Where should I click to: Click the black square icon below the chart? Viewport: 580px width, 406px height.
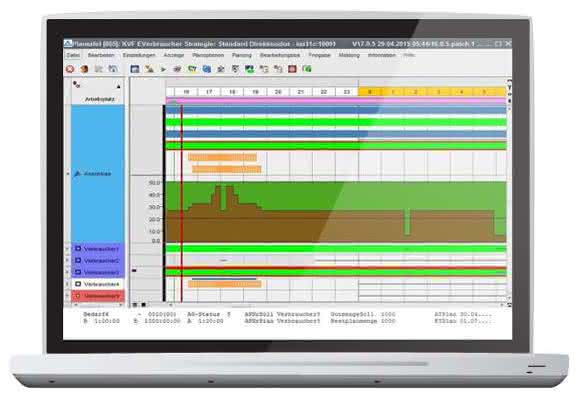click(x=144, y=305)
